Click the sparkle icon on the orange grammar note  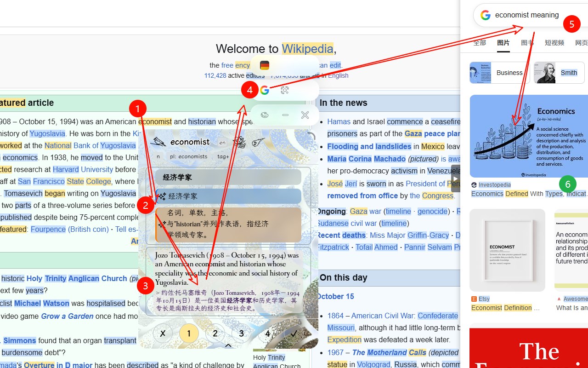coord(162,224)
